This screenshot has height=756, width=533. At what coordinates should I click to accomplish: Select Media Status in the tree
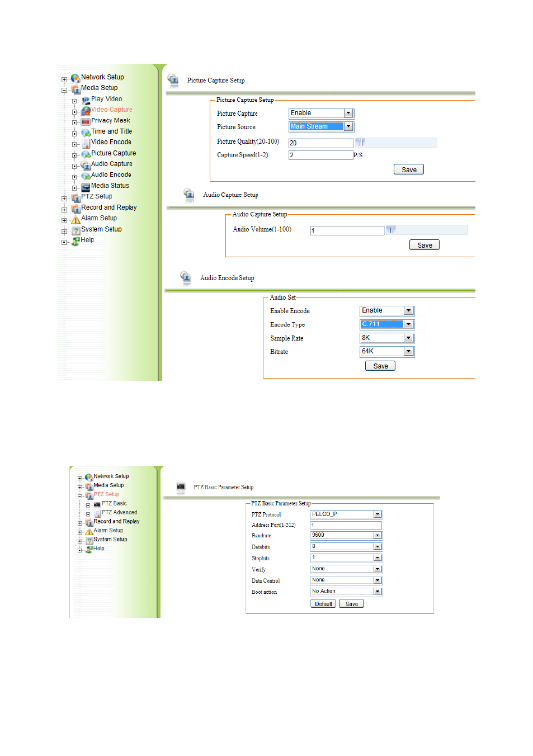[110, 186]
